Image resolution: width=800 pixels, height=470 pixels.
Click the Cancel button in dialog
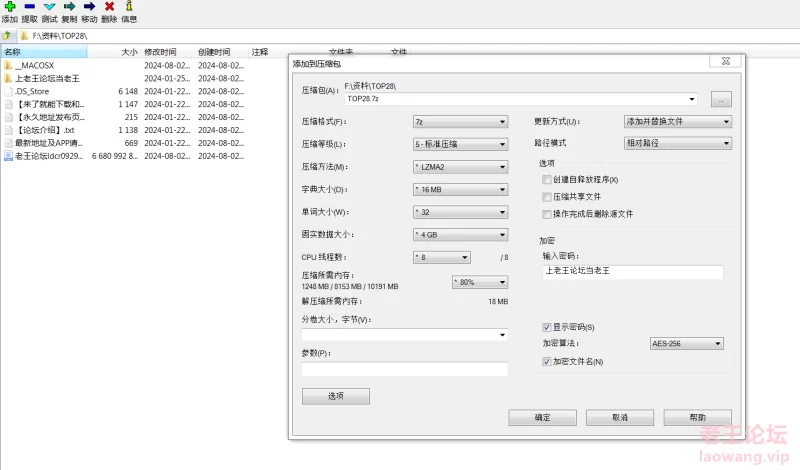tap(620, 417)
